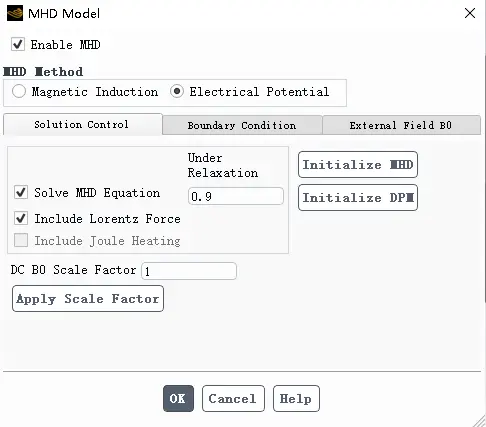Click the Initialize DPM button
This screenshot has width=486, height=427.
coord(358,197)
